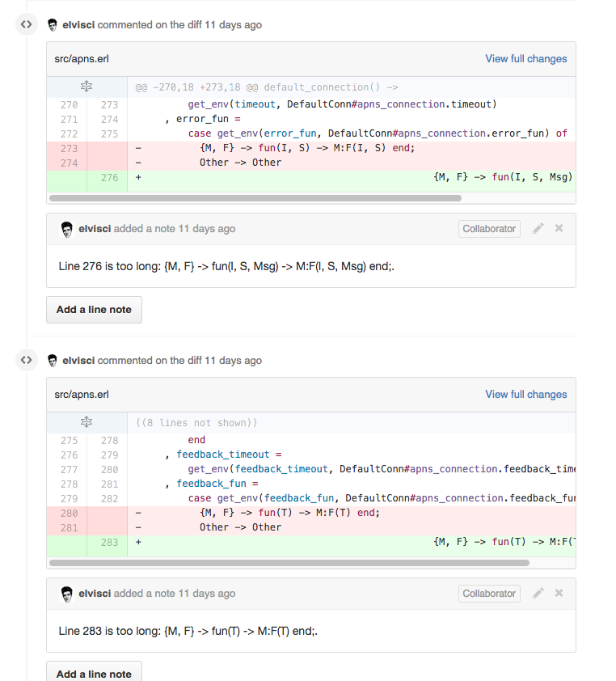This screenshot has width=616, height=681.
Task: Click elvisci avatar in Line 283 note
Action: [67, 594]
